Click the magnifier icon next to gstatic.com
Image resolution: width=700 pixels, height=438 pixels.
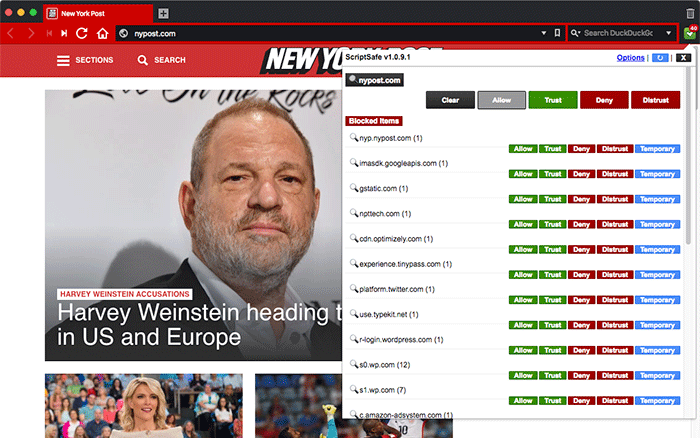(x=353, y=187)
